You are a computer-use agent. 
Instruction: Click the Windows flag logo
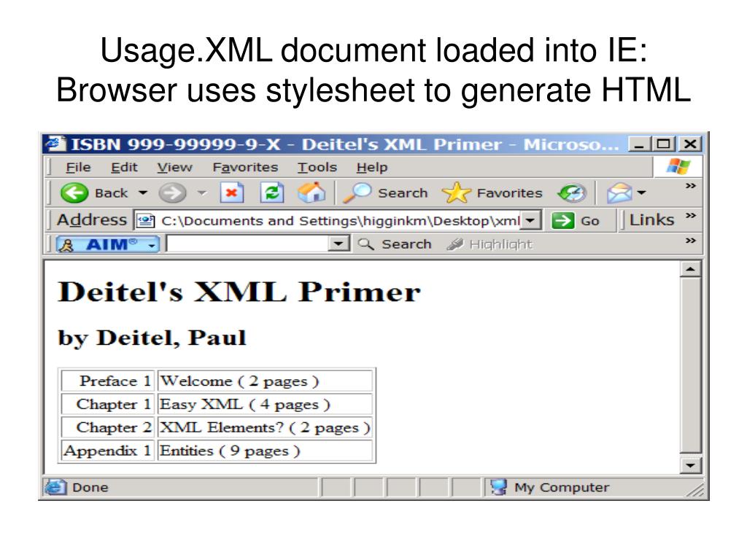tap(678, 167)
